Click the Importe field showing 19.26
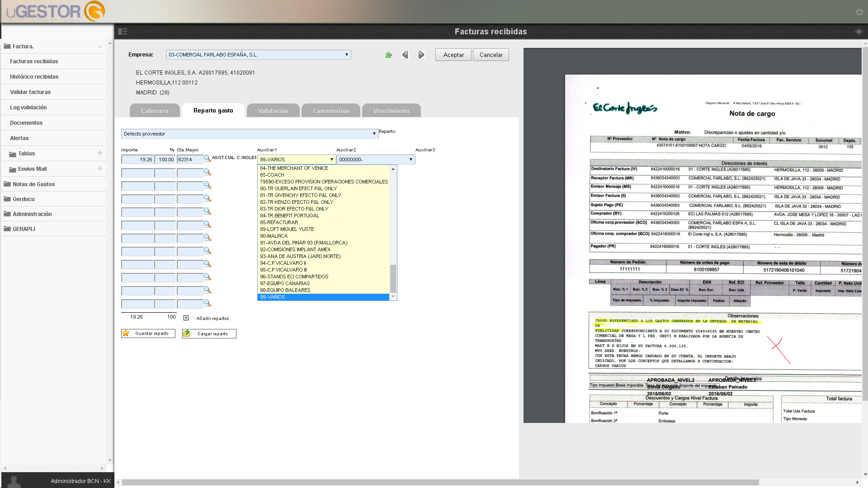Image resolution: width=868 pixels, height=488 pixels. (x=137, y=160)
